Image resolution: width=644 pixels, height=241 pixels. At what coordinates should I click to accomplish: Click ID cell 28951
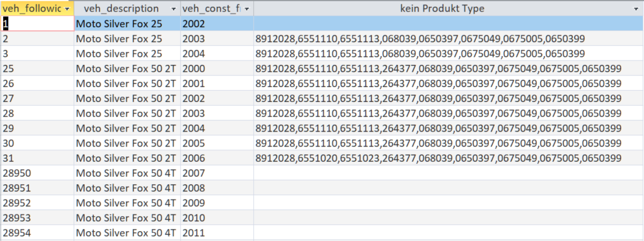(37, 188)
